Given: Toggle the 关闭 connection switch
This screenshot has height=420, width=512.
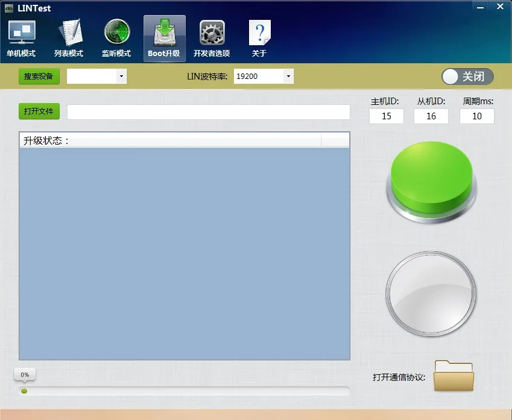Looking at the screenshot, I should click(467, 77).
